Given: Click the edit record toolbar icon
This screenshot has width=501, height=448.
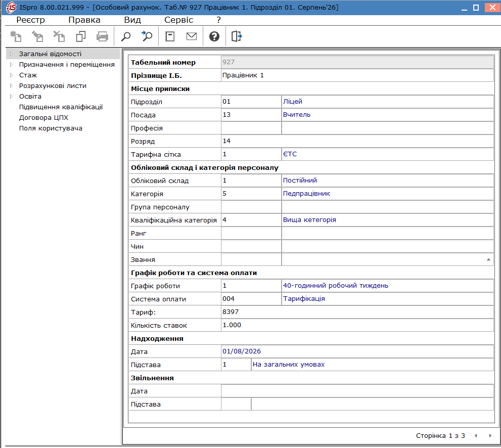Looking at the screenshot, I should tap(37, 36).
